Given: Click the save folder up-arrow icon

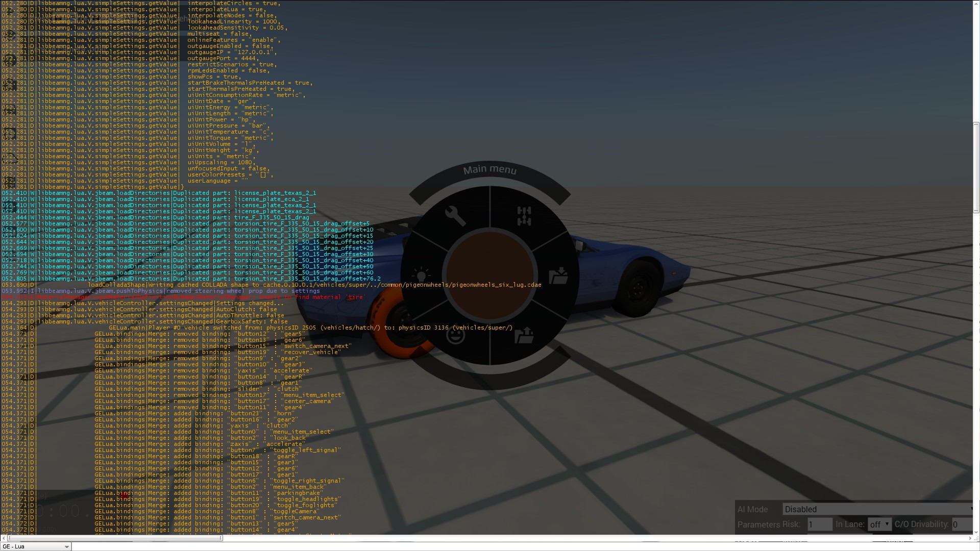Looking at the screenshot, I should pyautogui.click(x=524, y=335).
